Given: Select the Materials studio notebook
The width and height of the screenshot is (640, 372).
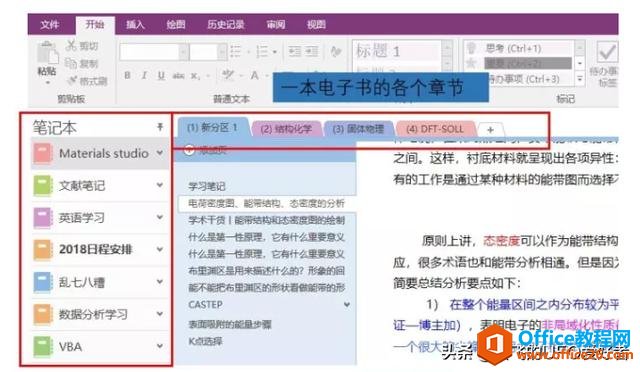Looking at the screenshot, I should pos(100,153).
